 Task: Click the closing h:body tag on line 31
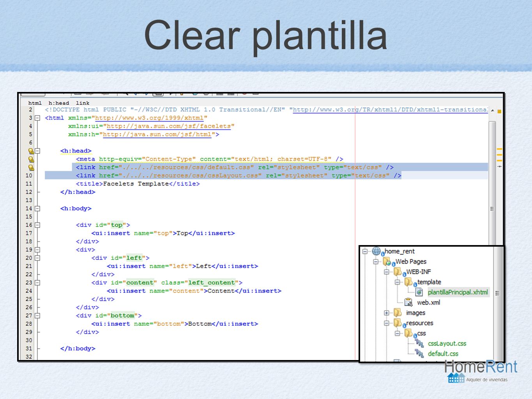(x=78, y=348)
